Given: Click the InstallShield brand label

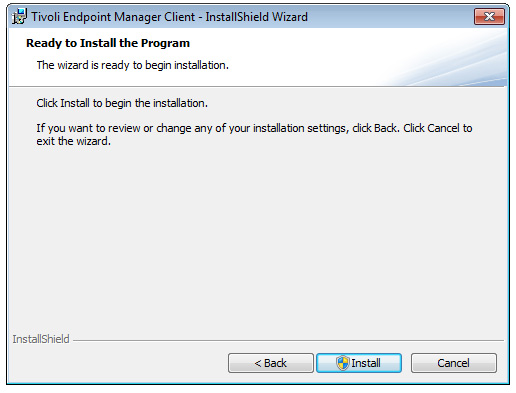Looking at the screenshot, I should (41, 339).
